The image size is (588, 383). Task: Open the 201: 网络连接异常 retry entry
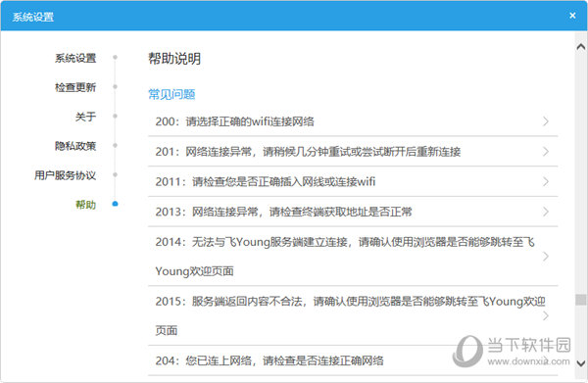click(x=353, y=152)
